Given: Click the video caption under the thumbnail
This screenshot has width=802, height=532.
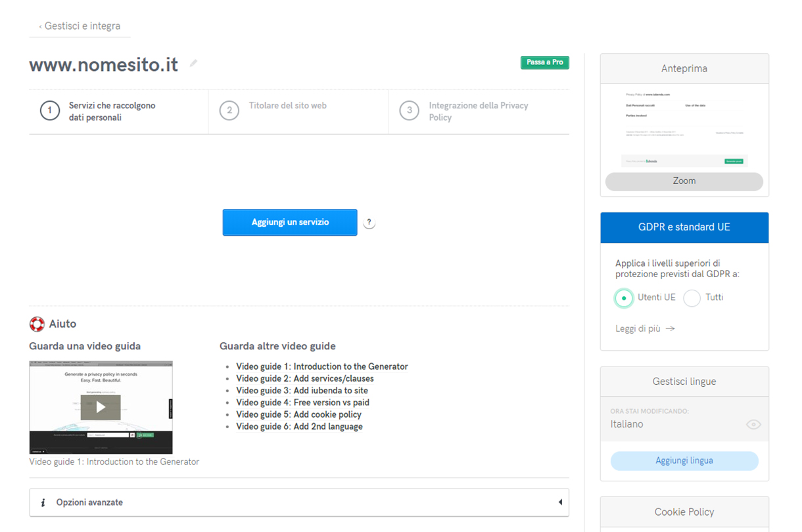Looking at the screenshot, I should click(114, 462).
